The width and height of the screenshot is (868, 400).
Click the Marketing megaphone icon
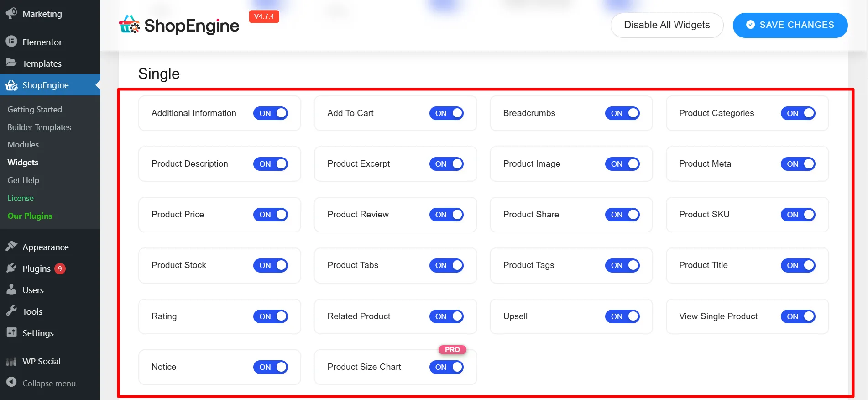11,14
